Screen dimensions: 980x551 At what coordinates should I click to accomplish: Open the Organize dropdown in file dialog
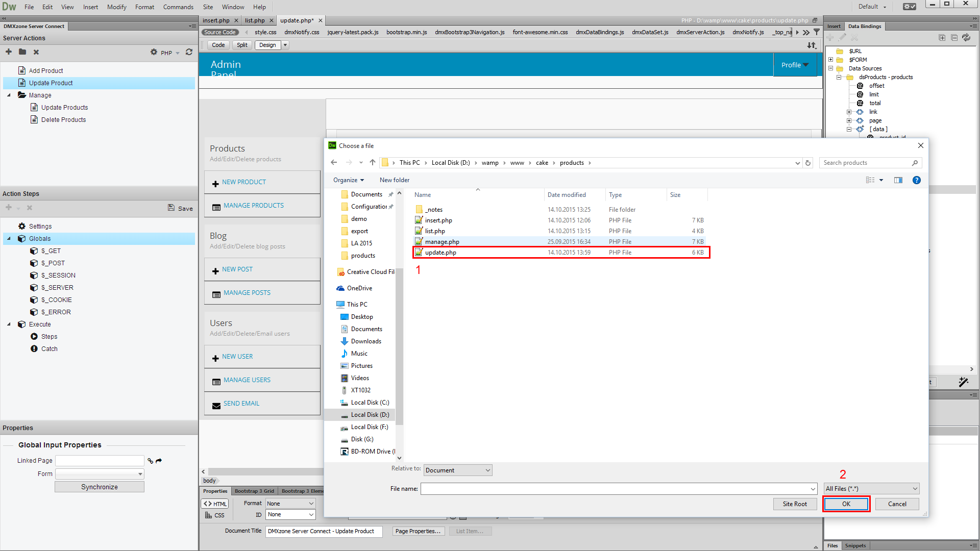(349, 180)
